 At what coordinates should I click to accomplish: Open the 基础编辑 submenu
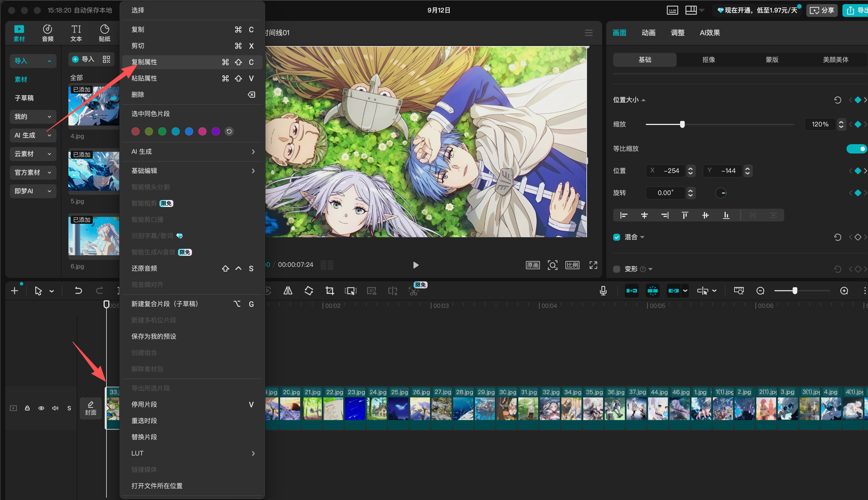click(192, 171)
